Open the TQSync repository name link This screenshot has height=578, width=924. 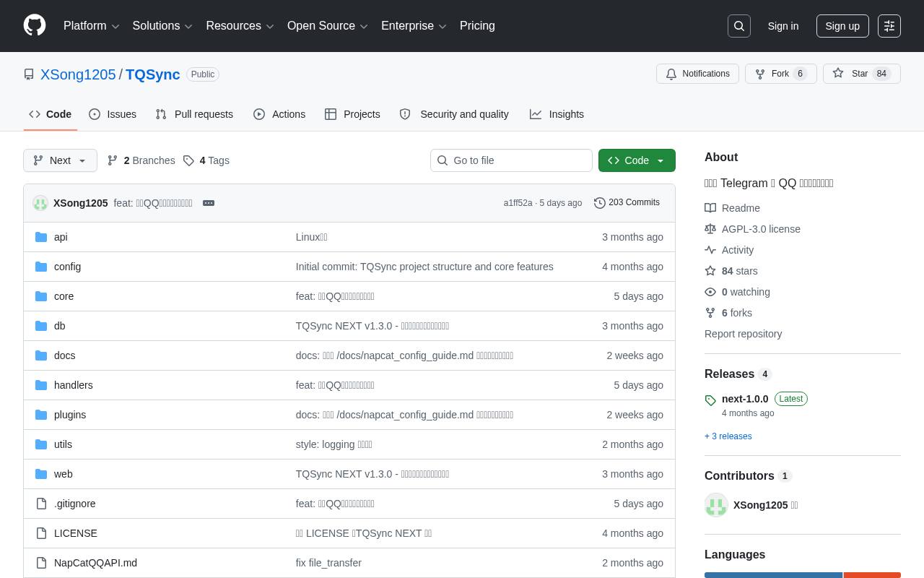tap(153, 74)
